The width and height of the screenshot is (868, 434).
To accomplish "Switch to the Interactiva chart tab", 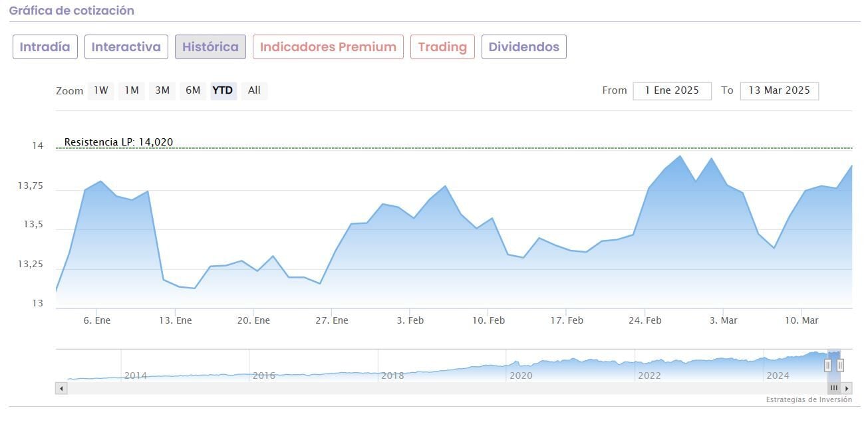I will pyautogui.click(x=126, y=47).
